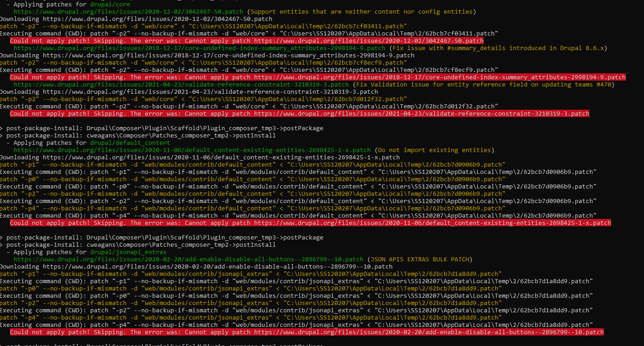Image resolution: width=644 pixels, height=346 pixels.
Task: Click the red error for 3042467-50.patch
Action: tap(247, 41)
